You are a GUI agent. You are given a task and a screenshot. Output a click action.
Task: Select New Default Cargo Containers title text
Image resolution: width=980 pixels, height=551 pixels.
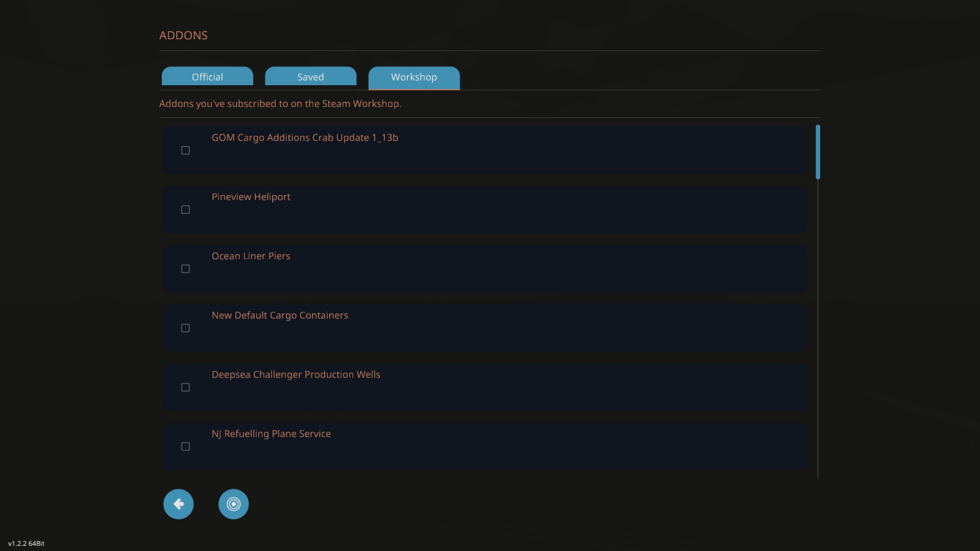[x=280, y=315]
